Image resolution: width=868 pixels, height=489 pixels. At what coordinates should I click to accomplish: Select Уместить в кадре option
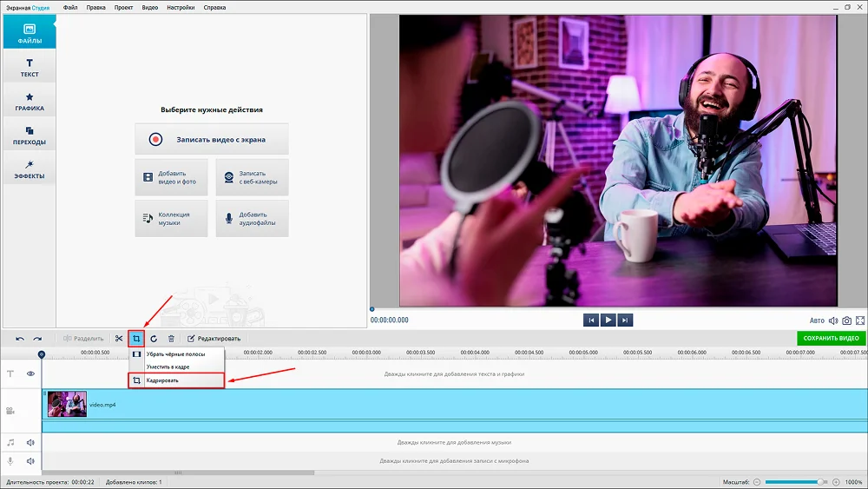click(x=176, y=367)
